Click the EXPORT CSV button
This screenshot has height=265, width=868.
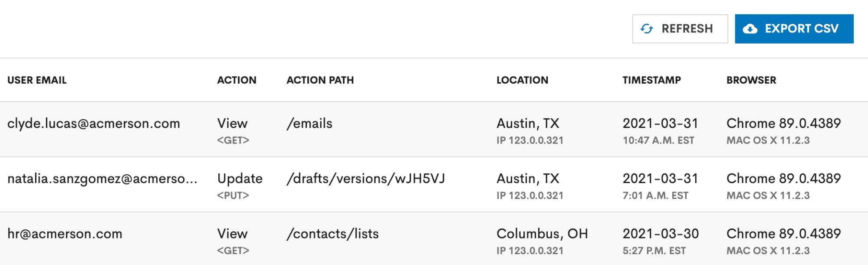[x=794, y=29]
